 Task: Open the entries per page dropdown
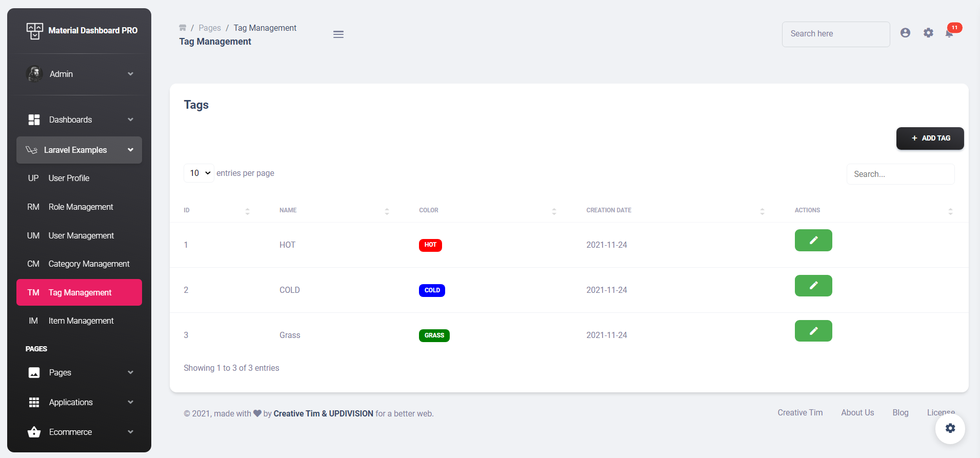(x=199, y=173)
